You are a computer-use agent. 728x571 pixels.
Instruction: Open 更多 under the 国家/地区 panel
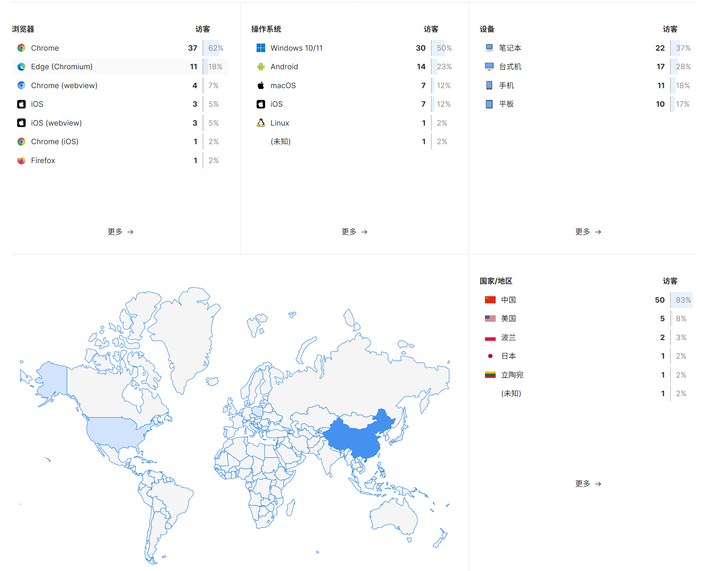(x=588, y=484)
